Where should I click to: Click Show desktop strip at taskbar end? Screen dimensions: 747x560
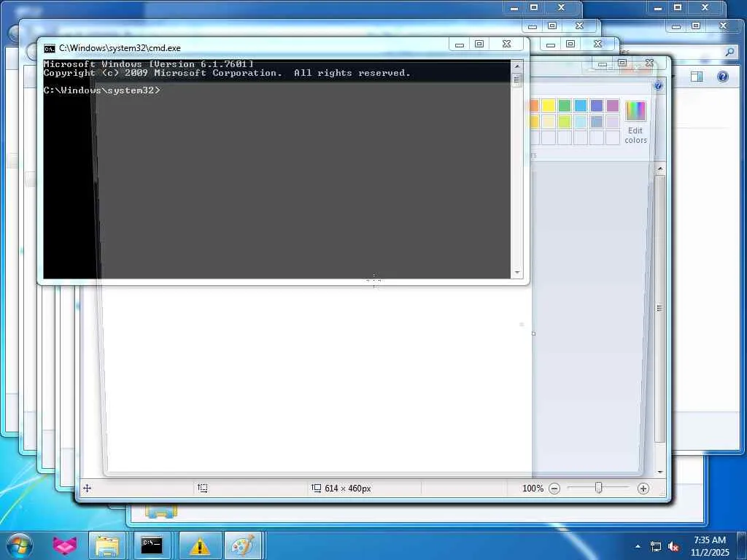click(x=742, y=546)
